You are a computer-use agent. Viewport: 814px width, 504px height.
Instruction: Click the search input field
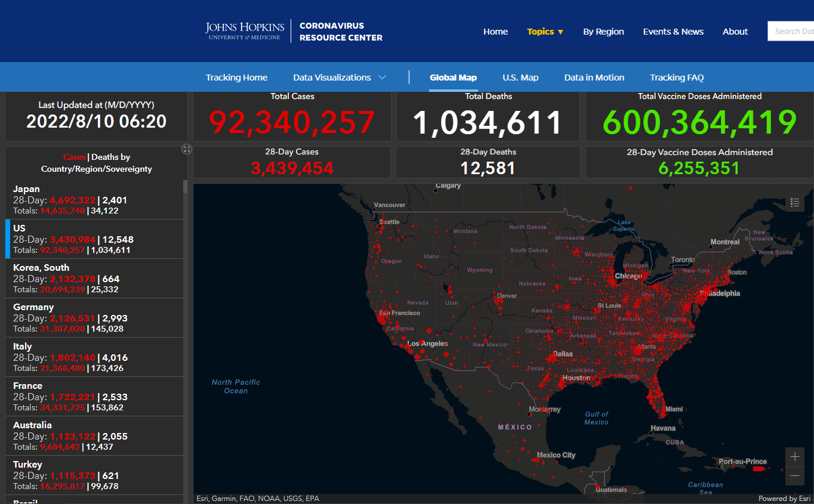(791, 32)
